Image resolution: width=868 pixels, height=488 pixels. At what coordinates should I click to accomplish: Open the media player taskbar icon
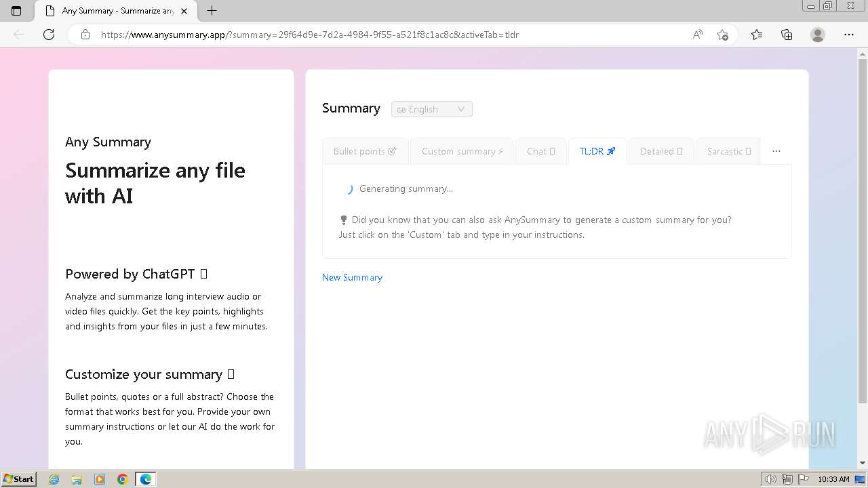click(100, 479)
